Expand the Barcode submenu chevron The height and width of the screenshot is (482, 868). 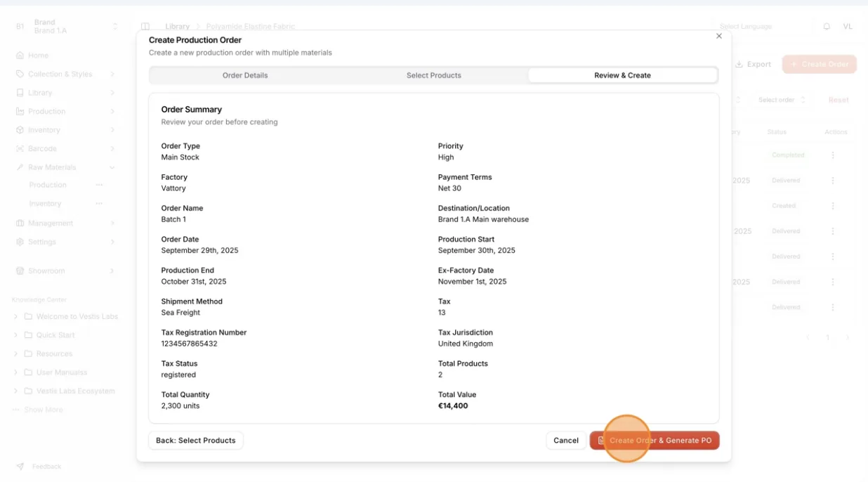point(112,148)
